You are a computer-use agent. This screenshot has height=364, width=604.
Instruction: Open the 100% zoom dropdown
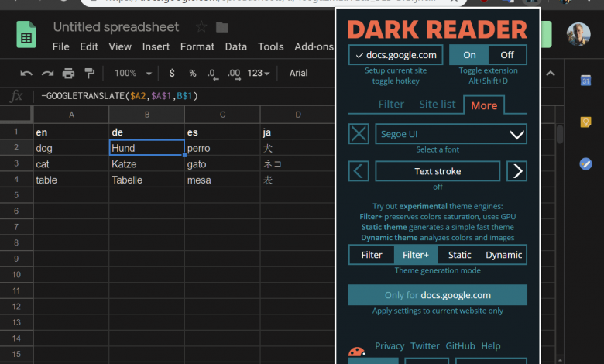click(132, 73)
